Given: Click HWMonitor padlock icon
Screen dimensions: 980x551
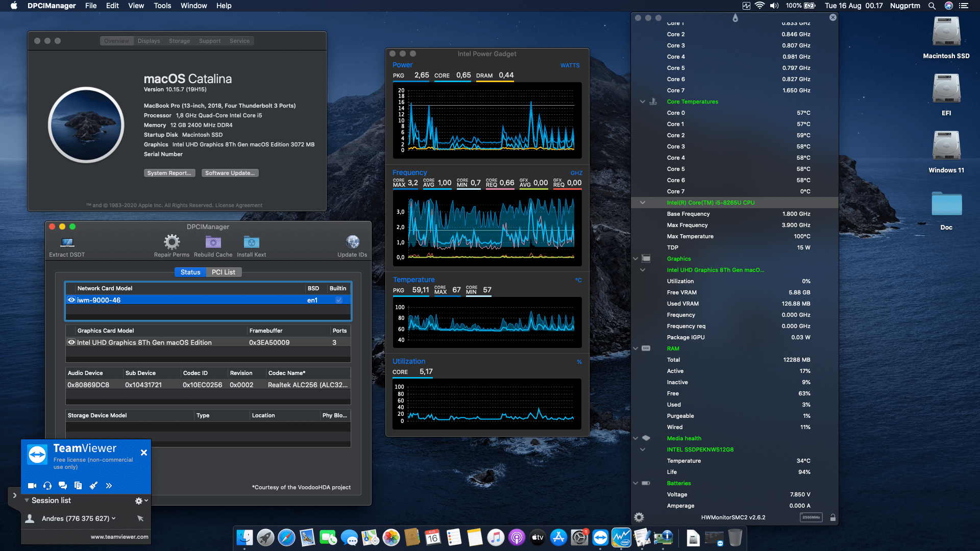Looking at the screenshot, I should coord(832,517).
